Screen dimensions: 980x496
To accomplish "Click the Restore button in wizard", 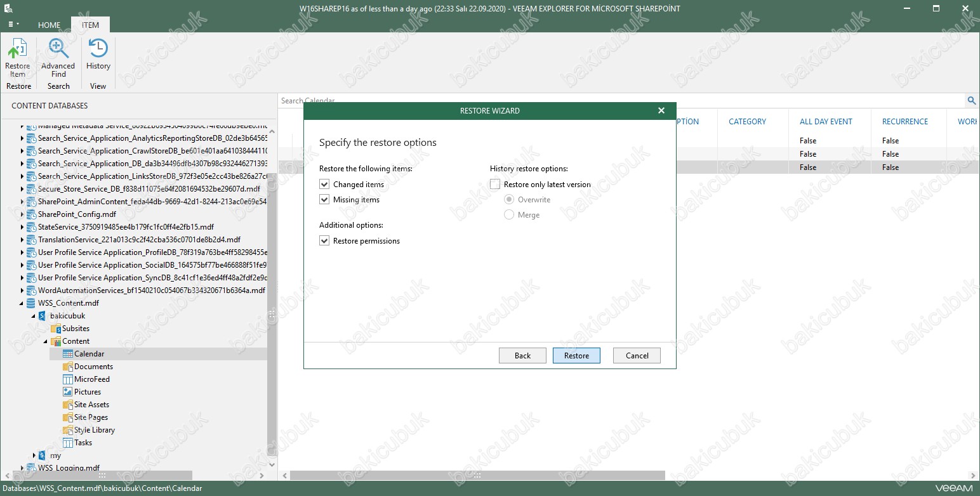I will [576, 356].
